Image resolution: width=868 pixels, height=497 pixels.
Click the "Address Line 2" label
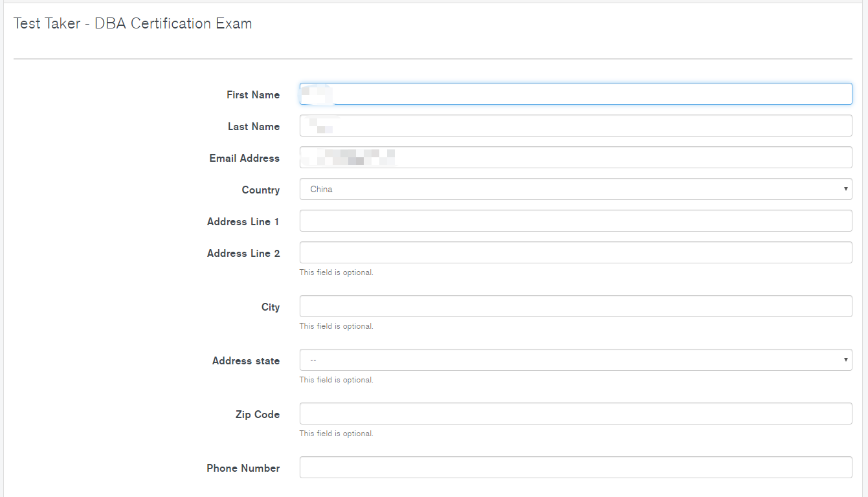click(x=243, y=253)
